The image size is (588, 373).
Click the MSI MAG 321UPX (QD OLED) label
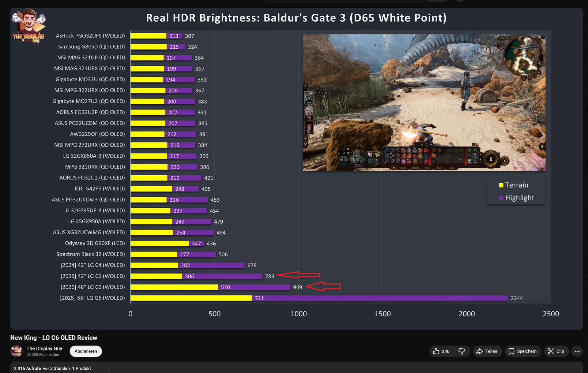point(89,69)
